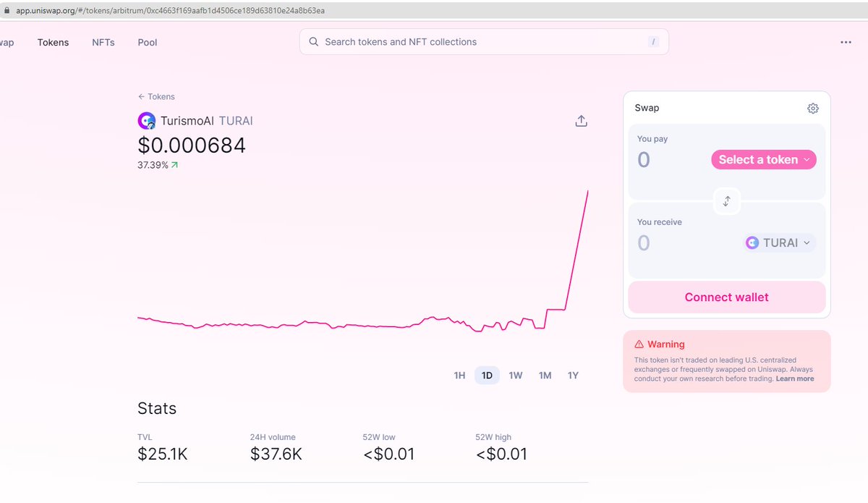The width and height of the screenshot is (868, 503).
Task: Click the 52W high value
Action: click(501, 455)
